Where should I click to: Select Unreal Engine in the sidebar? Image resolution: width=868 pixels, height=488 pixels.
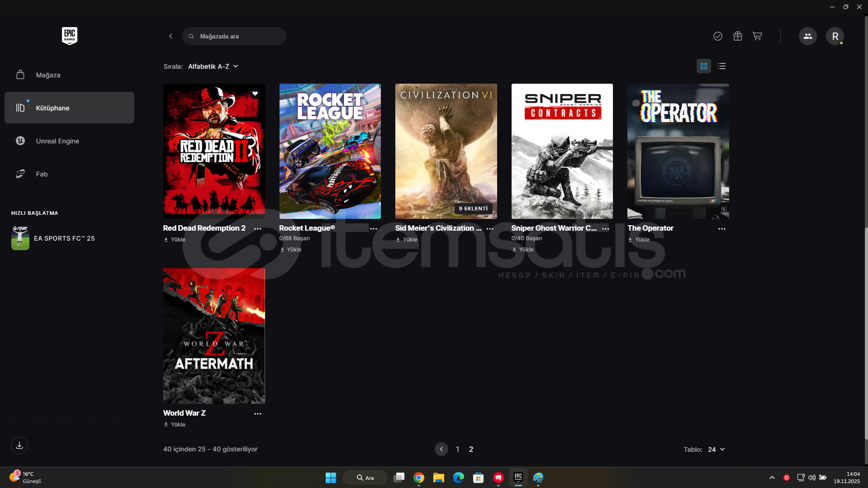pos(57,141)
